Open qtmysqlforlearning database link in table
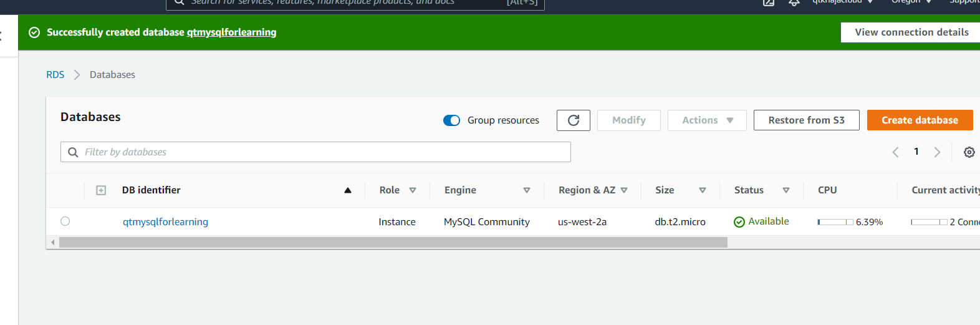Viewport: 980px width, 325px height. click(165, 222)
